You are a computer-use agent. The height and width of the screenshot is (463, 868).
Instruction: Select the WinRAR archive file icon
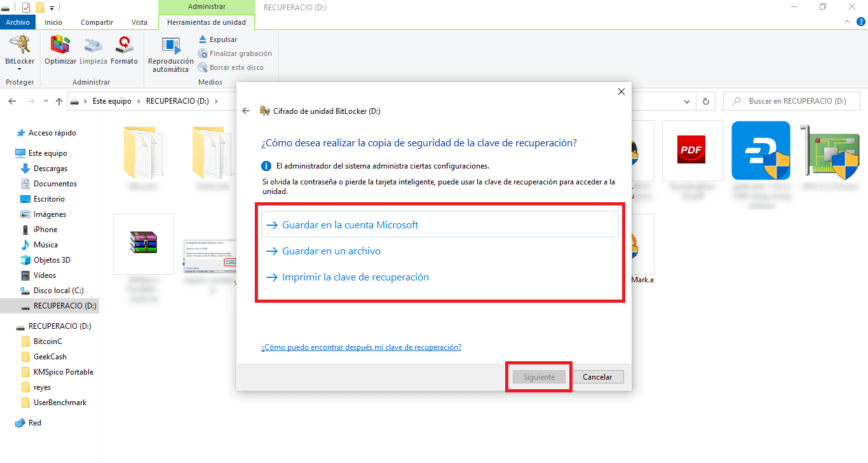144,244
